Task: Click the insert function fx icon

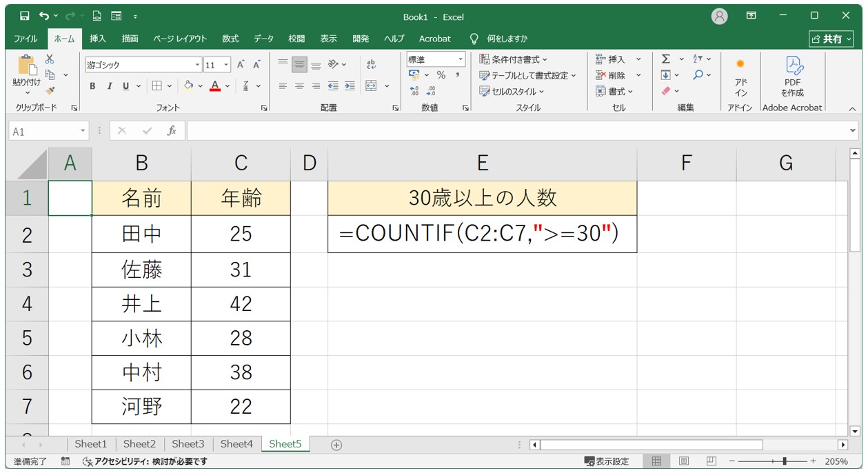Action: (x=172, y=130)
